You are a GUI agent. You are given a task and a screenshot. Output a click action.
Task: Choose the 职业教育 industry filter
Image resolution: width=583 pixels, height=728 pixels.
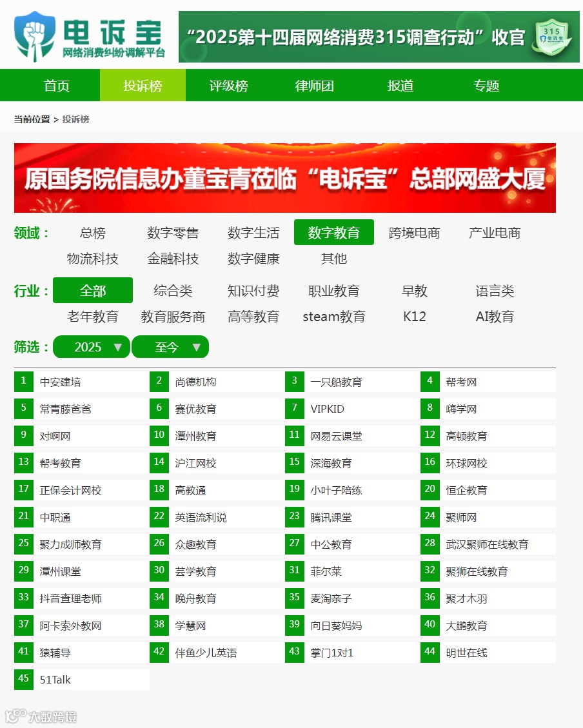[x=333, y=291]
